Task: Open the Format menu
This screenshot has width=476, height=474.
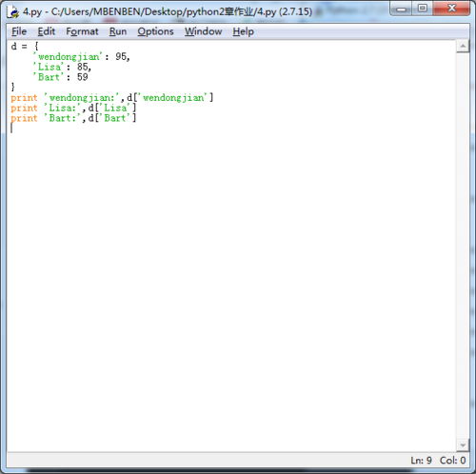Action: coord(82,31)
